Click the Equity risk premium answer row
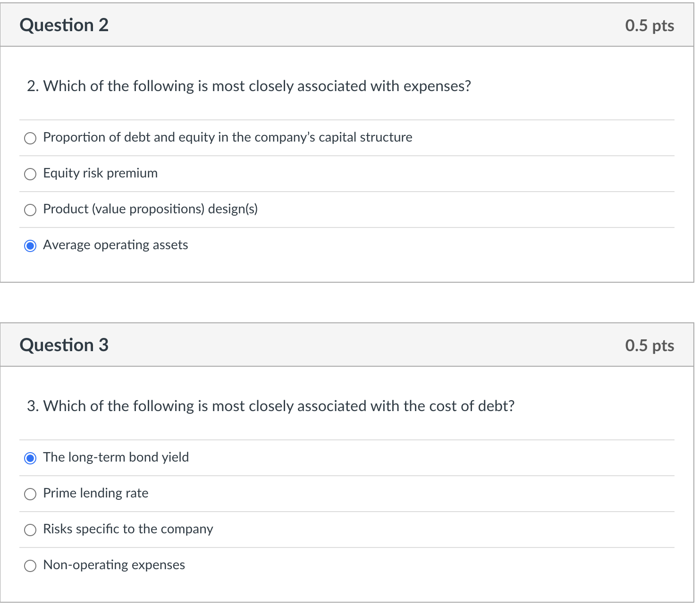Viewport: 700px width, 606px height. (100, 174)
